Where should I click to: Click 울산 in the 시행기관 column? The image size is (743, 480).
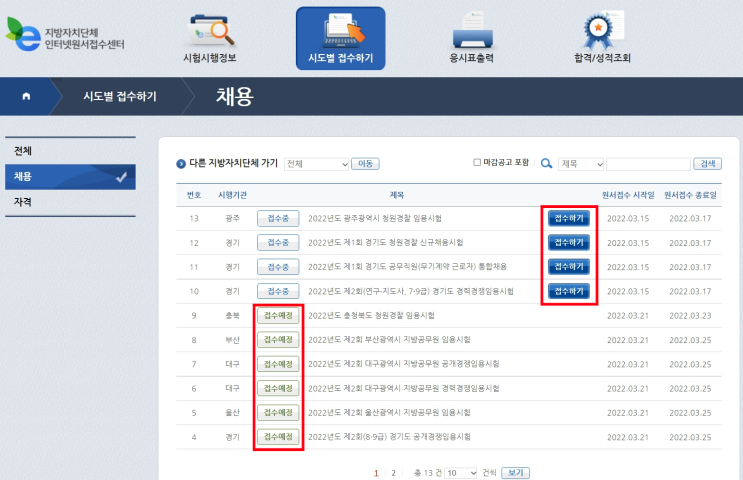click(x=232, y=413)
